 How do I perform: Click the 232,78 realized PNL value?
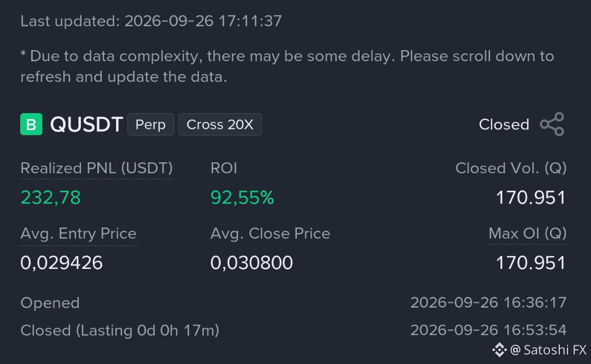coord(50,198)
